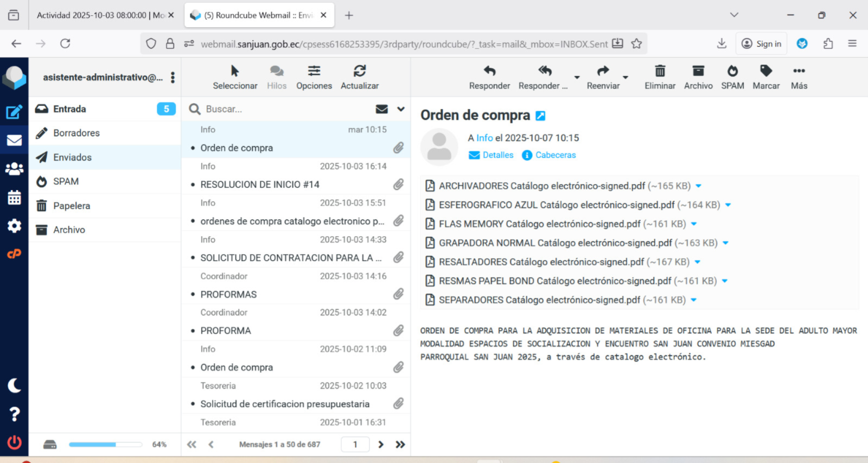Open message in new window icon

point(540,116)
